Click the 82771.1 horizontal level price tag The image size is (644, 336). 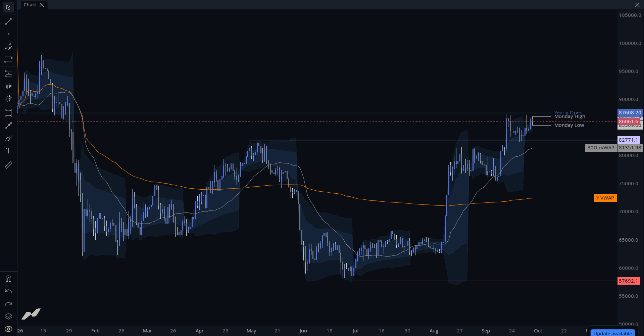629,140
